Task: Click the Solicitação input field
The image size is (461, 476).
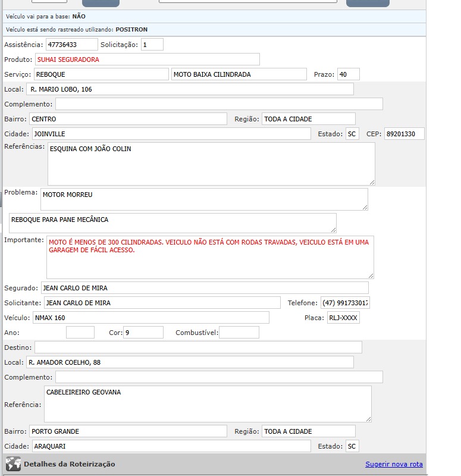Action: click(152, 45)
